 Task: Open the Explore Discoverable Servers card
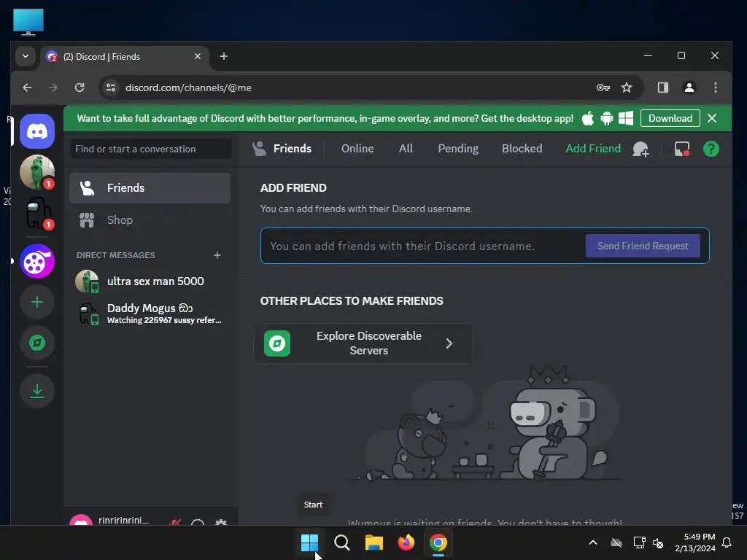(363, 343)
